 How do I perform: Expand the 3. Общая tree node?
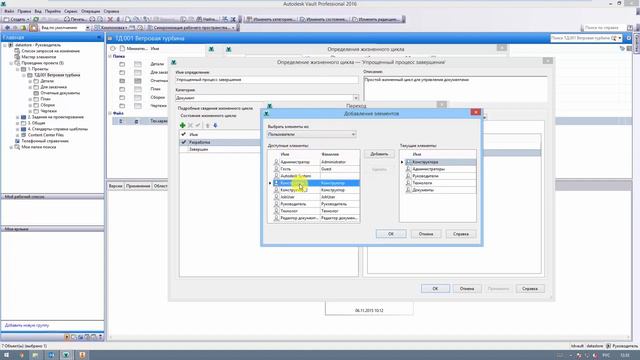pyautogui.click(x=18, y=123)
